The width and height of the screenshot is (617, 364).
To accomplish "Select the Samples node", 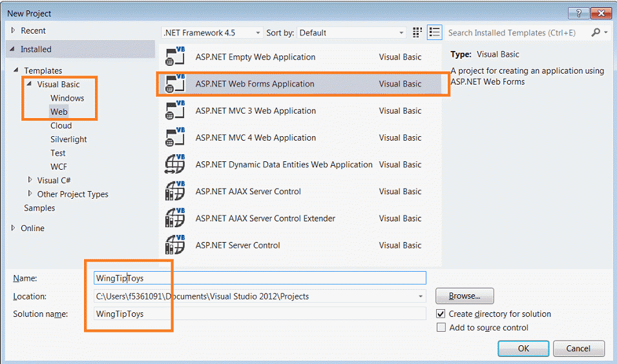I will (39, 208).
